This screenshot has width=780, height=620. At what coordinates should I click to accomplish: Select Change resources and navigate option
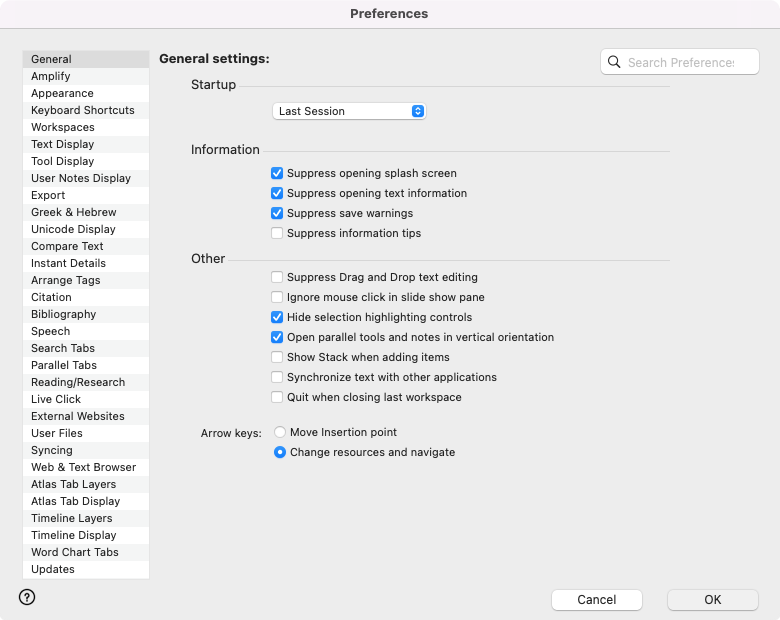pos(280,452)
